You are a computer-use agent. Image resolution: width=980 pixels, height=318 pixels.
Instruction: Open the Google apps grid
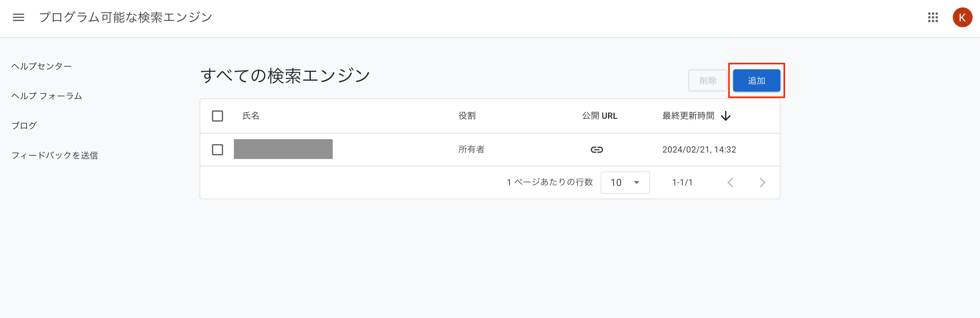[932, 18]
